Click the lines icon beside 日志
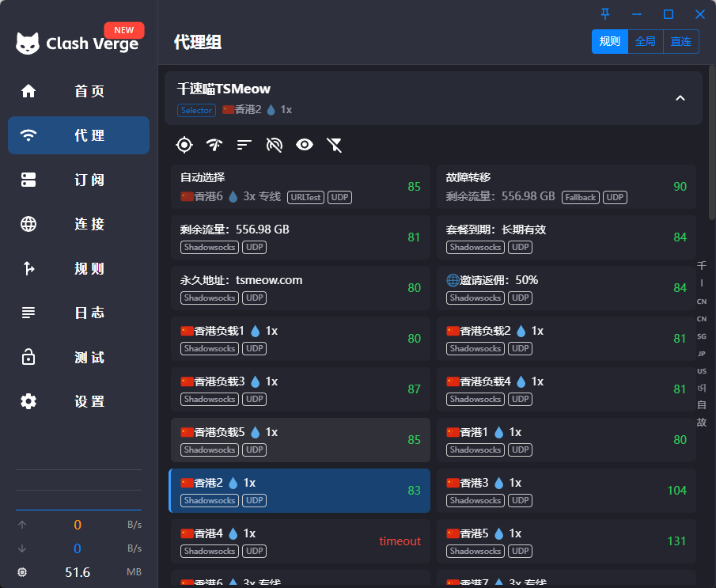 coord(28,313)
